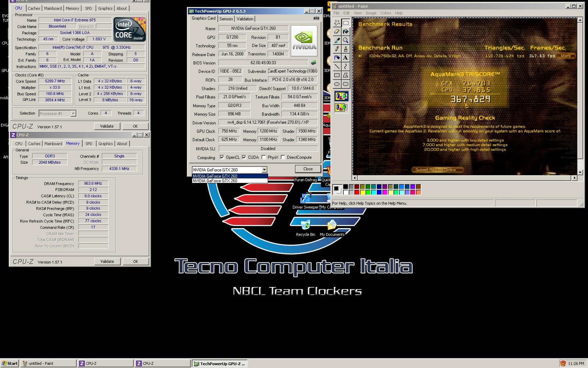Toggle the CUDA checkbox in GPU-Z
The image size is (588, 368).
[244, 157]
